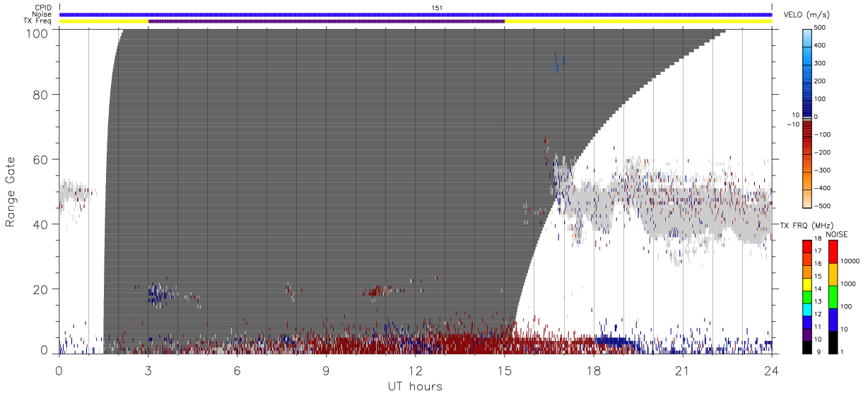This screenshot has width=868, height=401.
Task: Click the 24 tick on UT hours axis
Action: tap(772, 370)
